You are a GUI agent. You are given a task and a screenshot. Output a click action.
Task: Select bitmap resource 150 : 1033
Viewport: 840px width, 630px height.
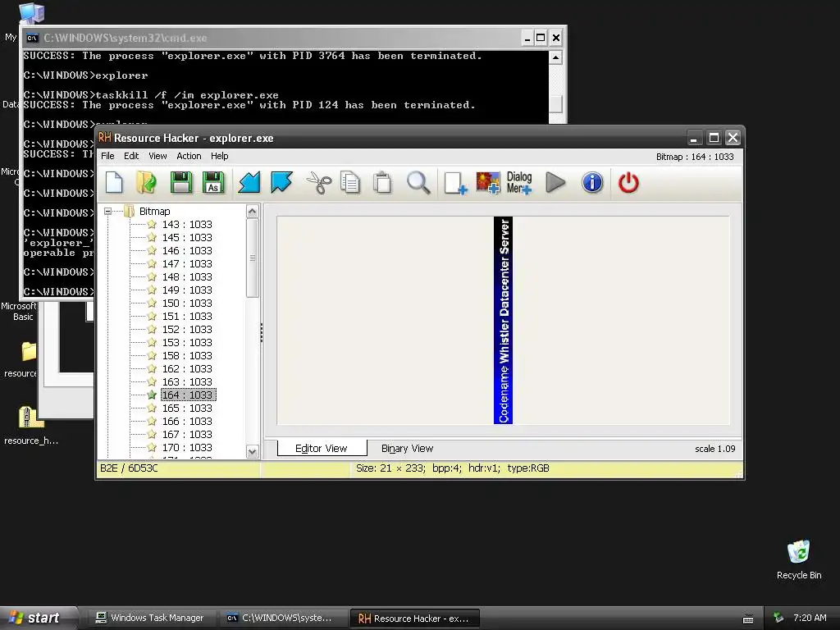[x=187, y=304]
